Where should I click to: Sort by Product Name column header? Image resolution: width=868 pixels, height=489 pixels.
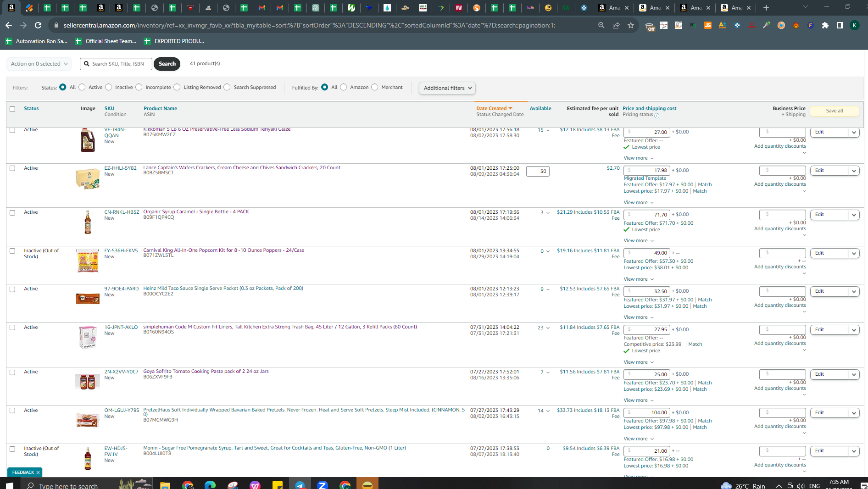click(x=160, y=109)
